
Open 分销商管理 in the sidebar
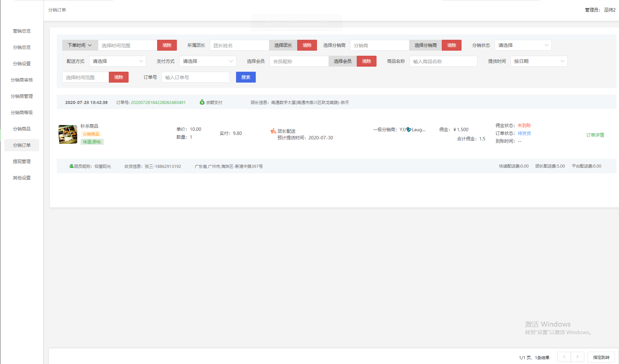tap(22, 96)
